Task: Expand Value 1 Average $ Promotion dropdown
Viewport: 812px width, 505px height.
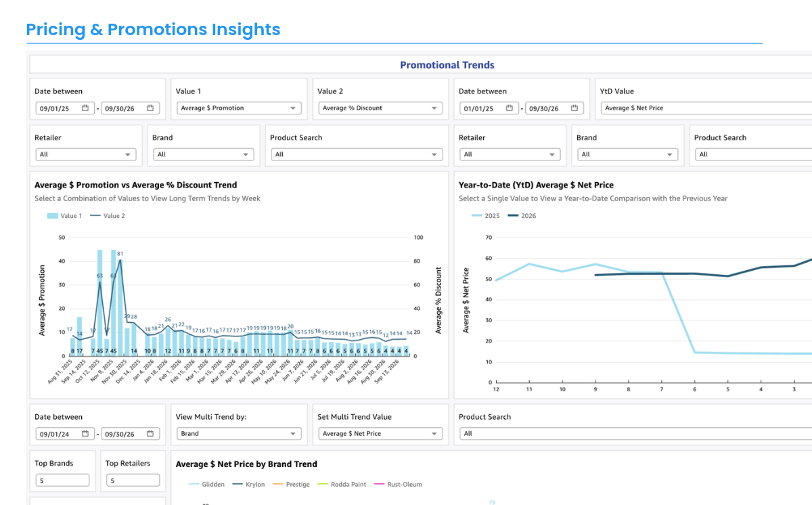Action: pos(239,108)
